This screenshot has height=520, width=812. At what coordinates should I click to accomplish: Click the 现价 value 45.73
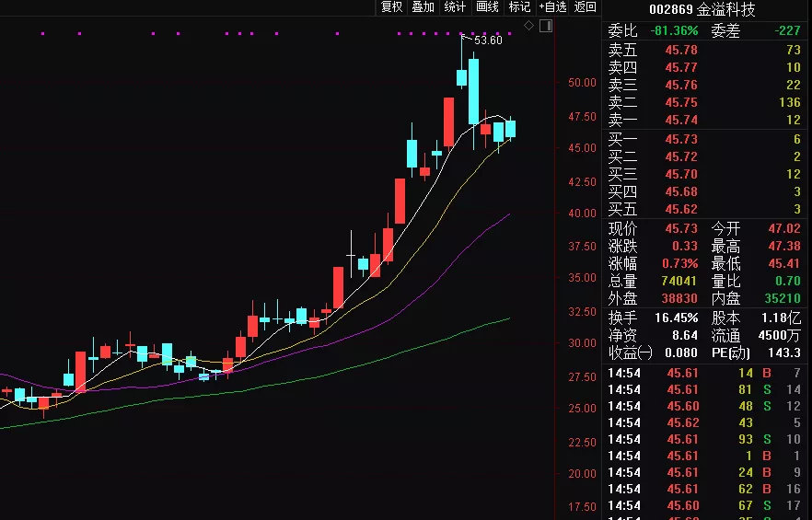(x=681, y=228)
